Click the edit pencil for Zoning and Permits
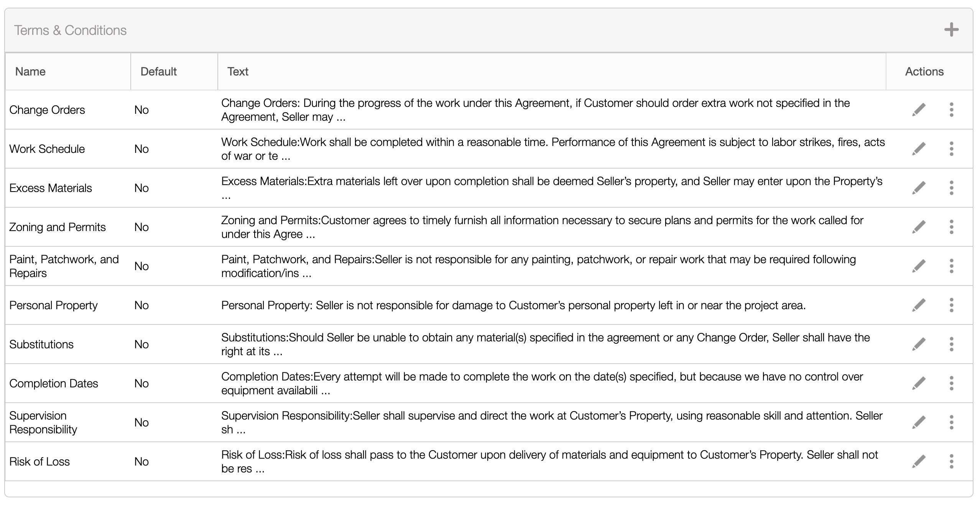 point(919,227)
